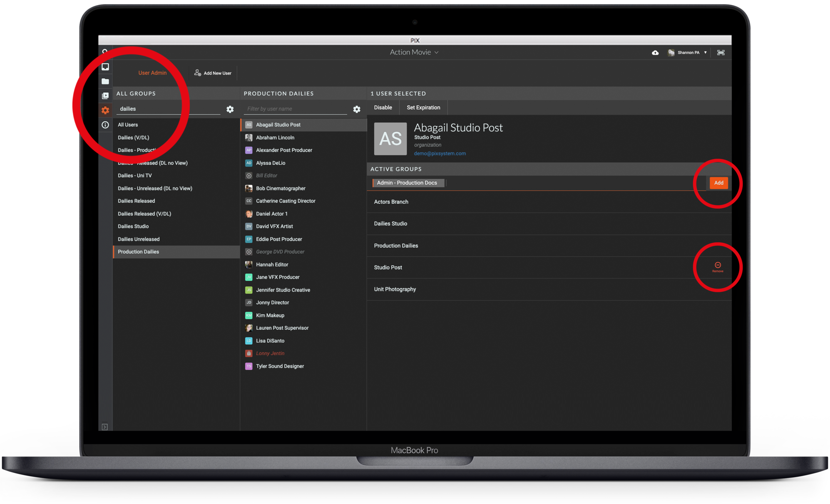
Task: Select the Dailies Unreleased group
Action: click(x=139, y=239)
